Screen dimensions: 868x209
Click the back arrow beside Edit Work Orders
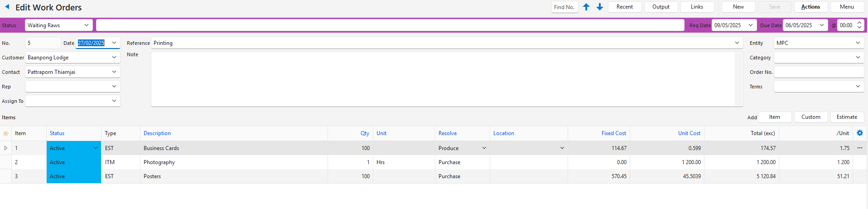(7, 7)
